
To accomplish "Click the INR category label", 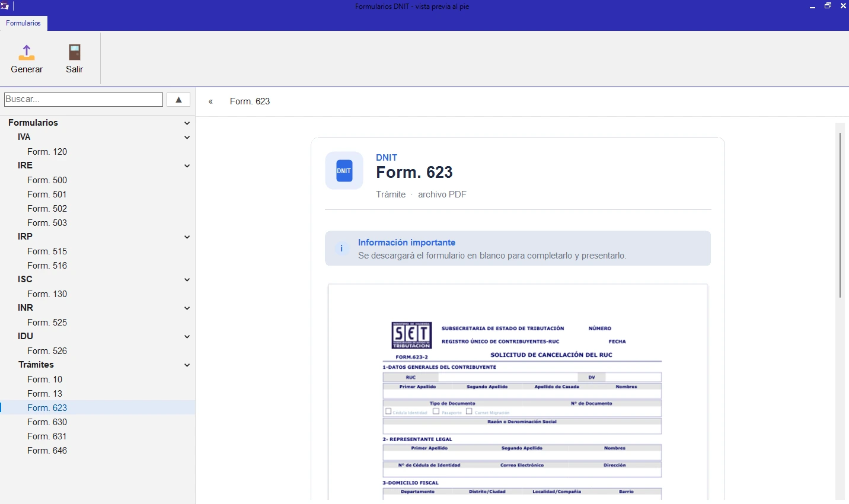I will 25,308.
